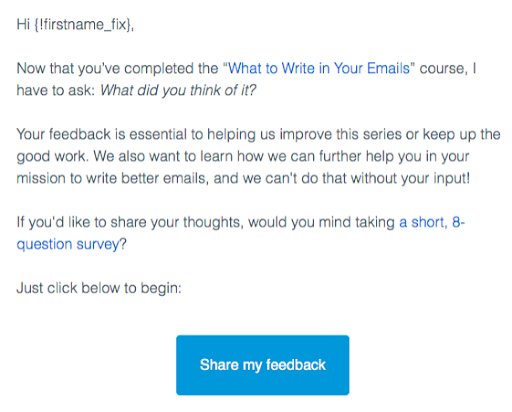Viewport: 512px width, 412px height.
Task: Click the italic text What did you think of it?
Action: 178,90
